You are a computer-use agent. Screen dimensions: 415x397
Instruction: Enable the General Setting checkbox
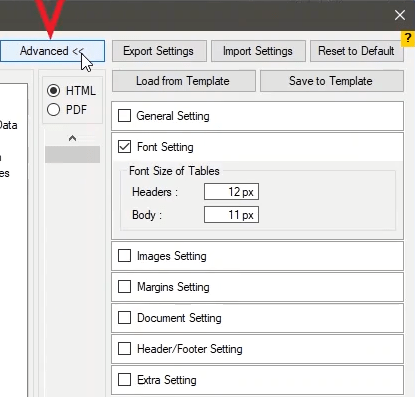tap(124, 116)
